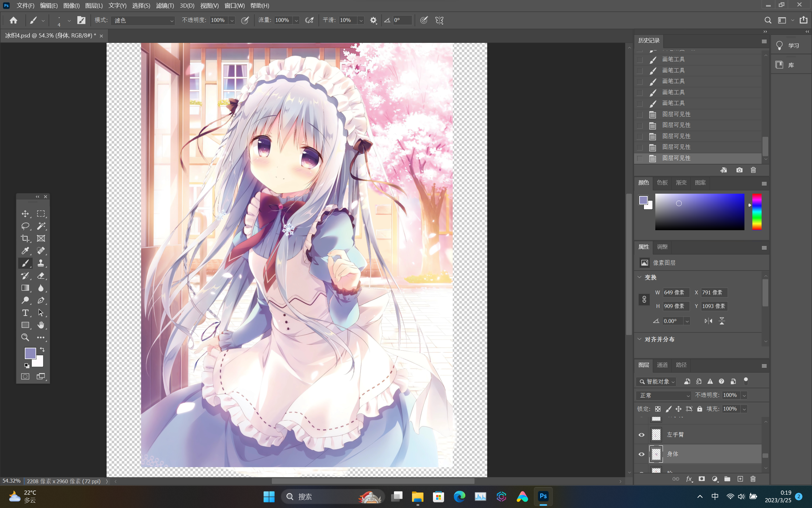Select the Lasso tool

[25, 226]
